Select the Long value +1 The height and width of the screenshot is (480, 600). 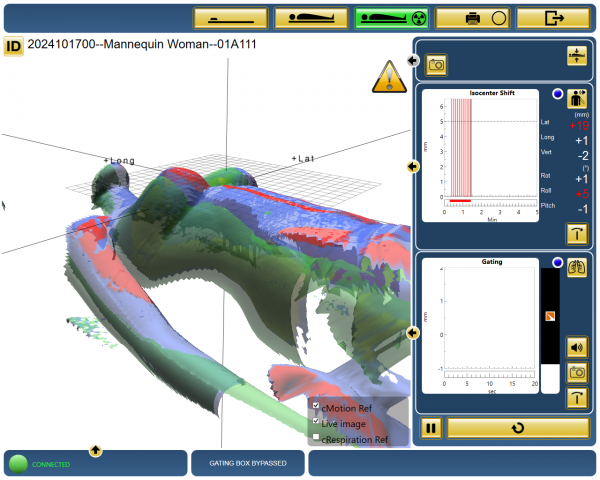pyautogui.click(x=582, y=141)
